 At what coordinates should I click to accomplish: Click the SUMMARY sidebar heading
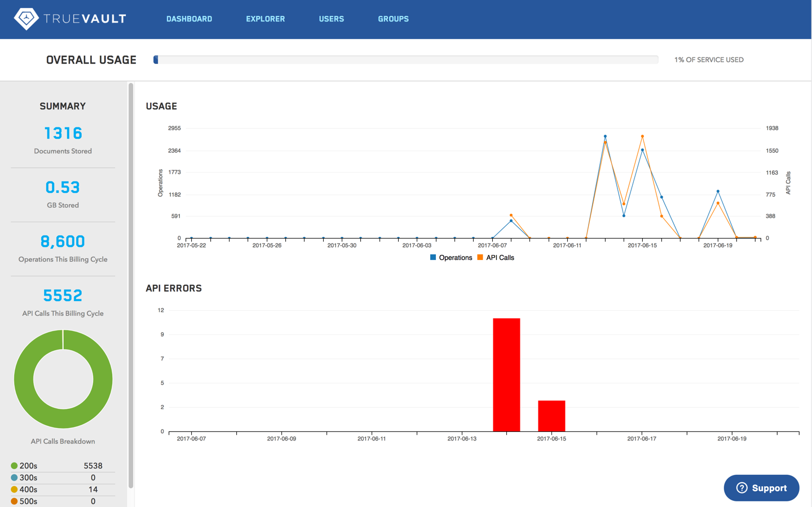point(63,106)
